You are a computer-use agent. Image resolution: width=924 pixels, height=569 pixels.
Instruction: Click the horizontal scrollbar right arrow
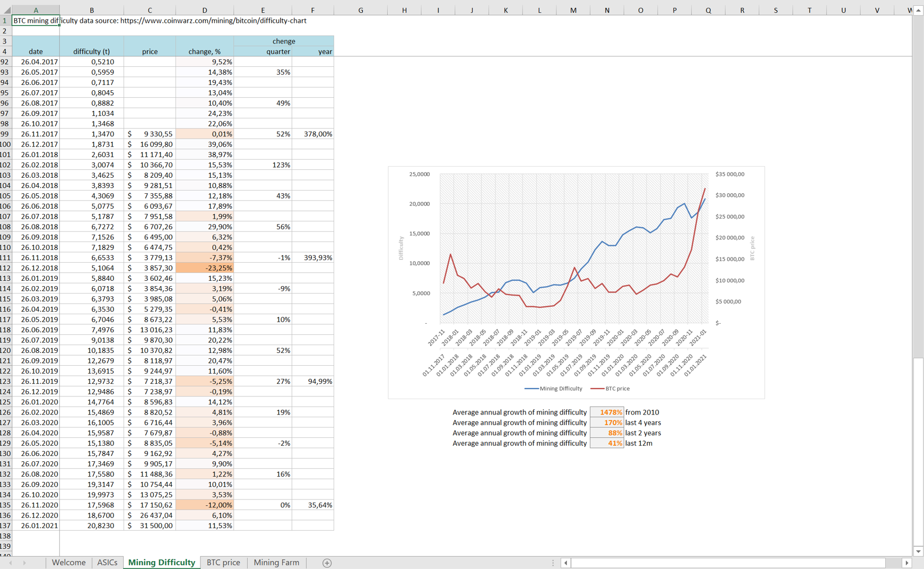click(906, 563)
